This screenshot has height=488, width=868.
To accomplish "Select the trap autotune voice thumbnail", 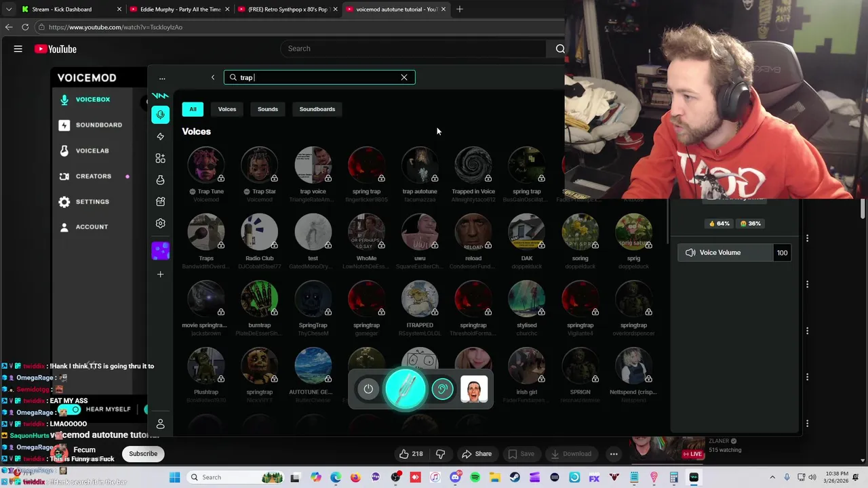I will click(x=420, y=165).
